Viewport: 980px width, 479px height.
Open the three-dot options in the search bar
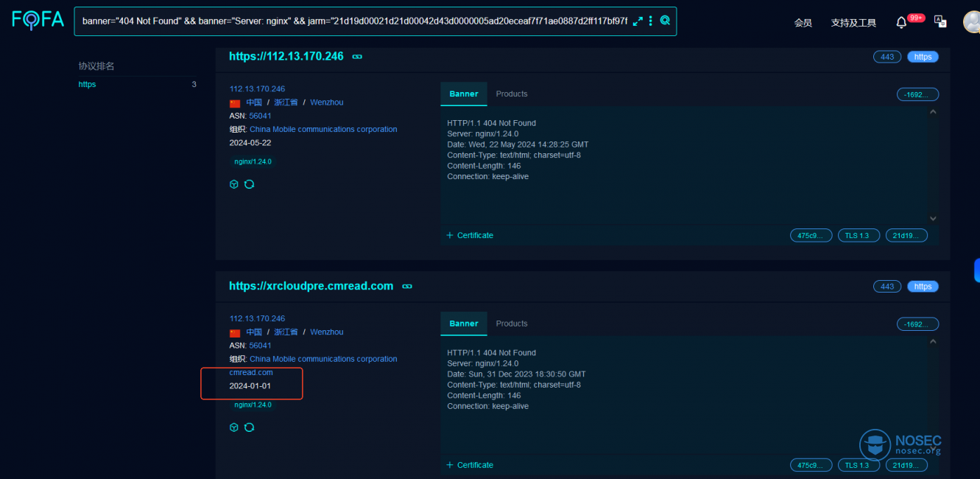click(x=651, y=21)
